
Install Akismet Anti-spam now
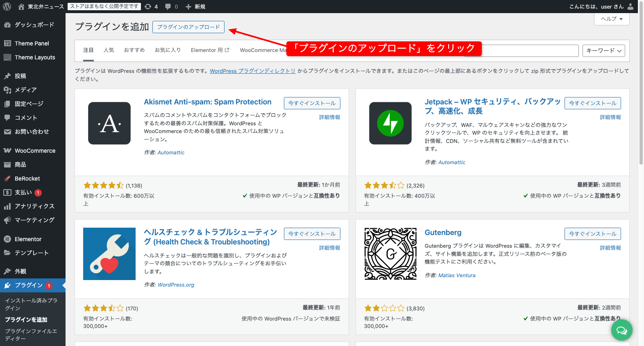click(312, 103)
